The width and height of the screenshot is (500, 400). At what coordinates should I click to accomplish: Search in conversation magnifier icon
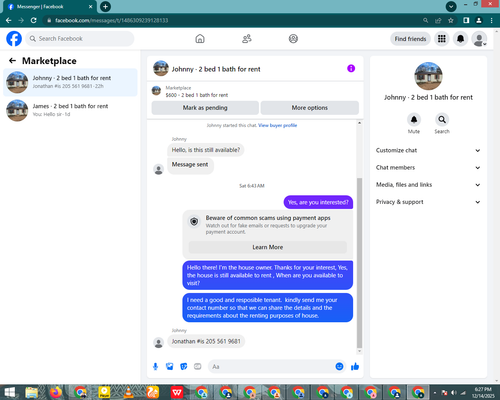[x=442, y=119]
